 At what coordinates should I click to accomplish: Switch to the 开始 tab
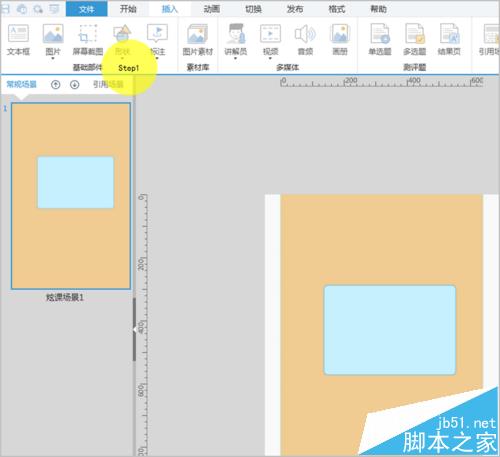[x=128, y=9]
